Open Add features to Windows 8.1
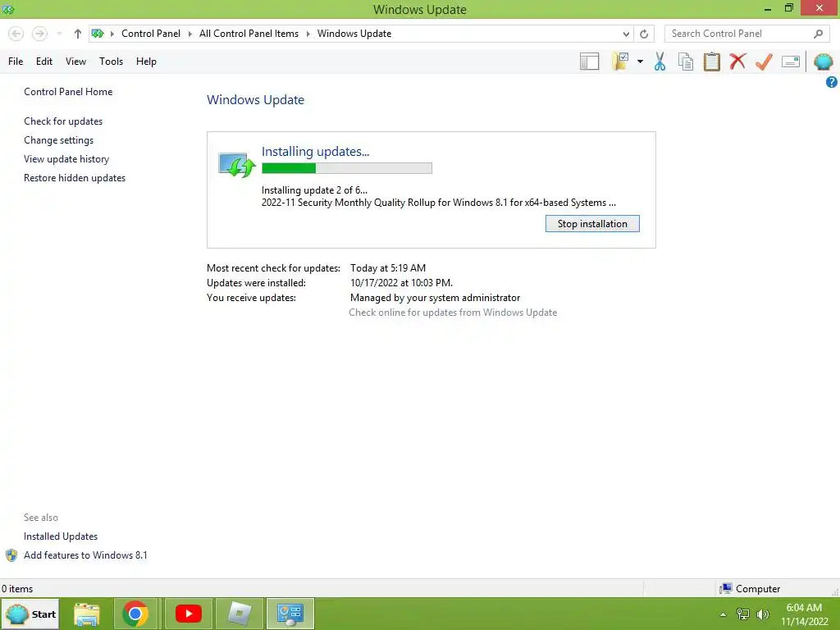The image size is (840, 630). 85,555
